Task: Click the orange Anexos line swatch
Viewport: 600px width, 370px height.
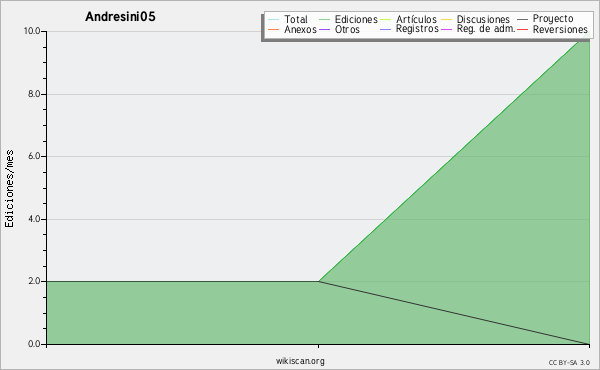Action: 274,29
